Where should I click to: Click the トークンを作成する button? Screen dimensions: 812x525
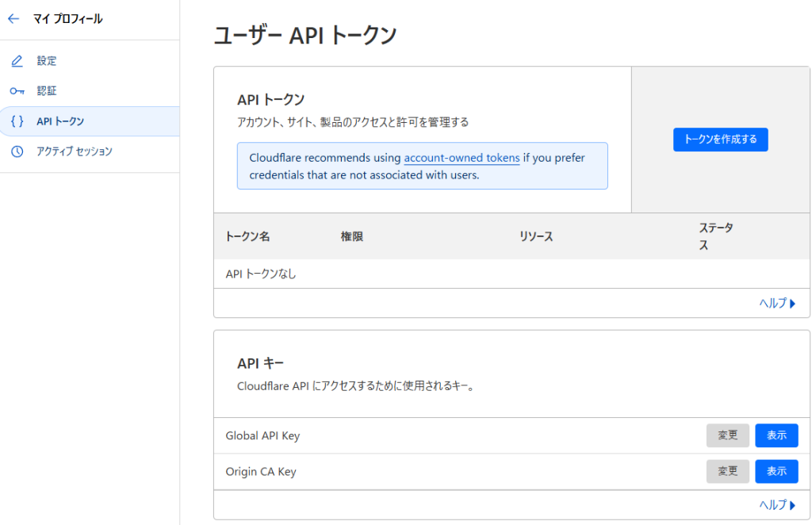click(x=720, y=140)
